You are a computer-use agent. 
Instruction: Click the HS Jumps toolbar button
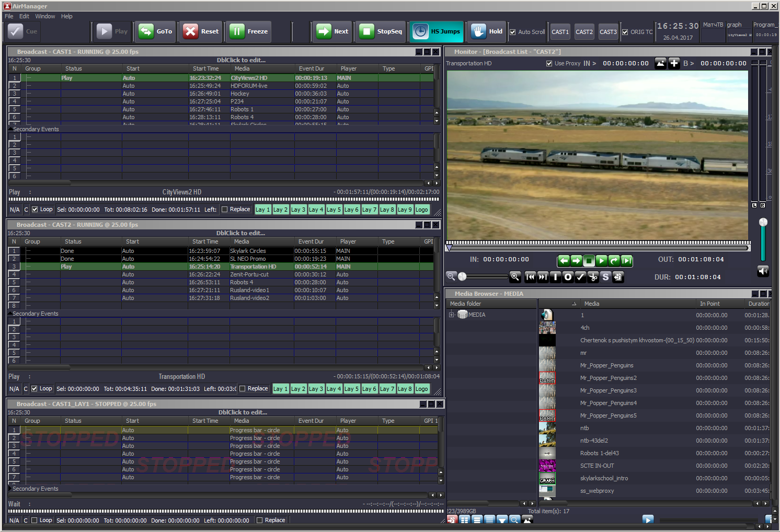coord(437,31)
